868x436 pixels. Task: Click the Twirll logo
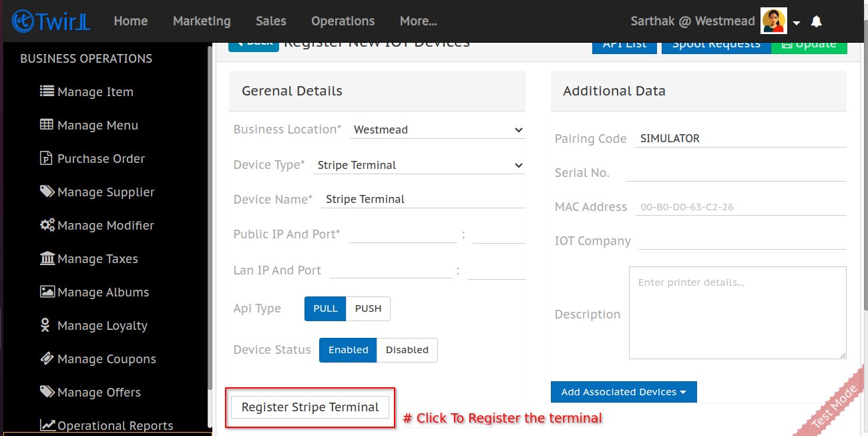tap(51, 21)
